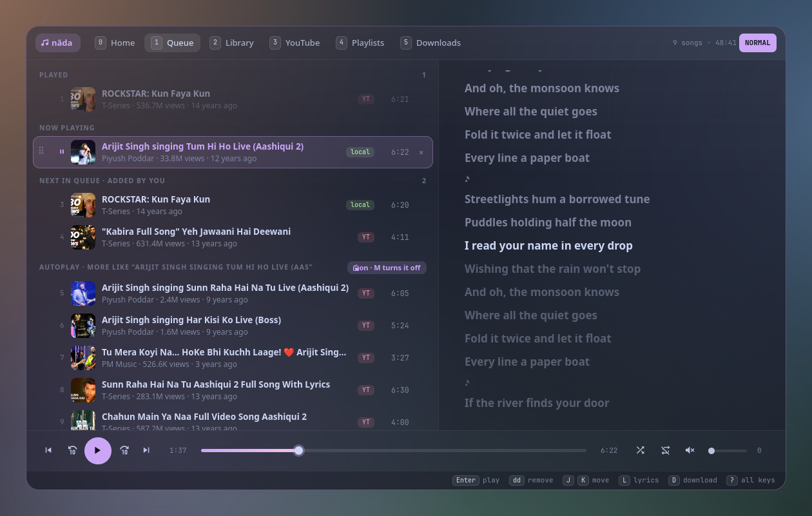The height and width of the screenshot is (516, 812).
Task: Click the round play button
Action: (x=98, y=450)
